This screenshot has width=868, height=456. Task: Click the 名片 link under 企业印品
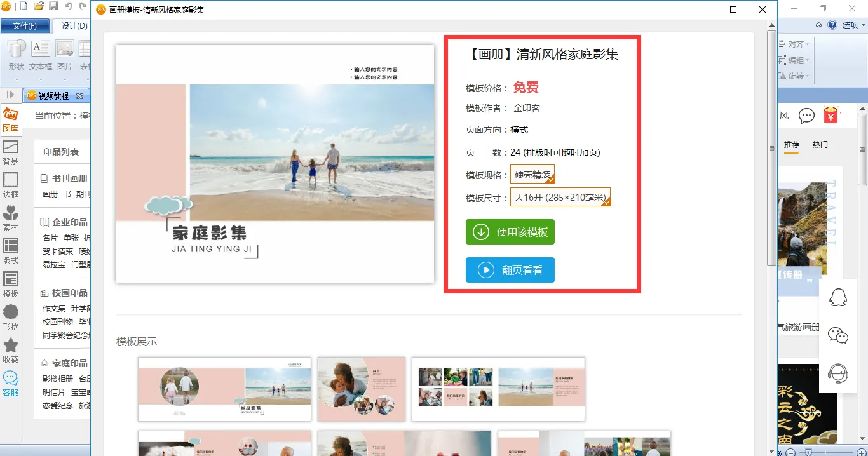[50, 238]
